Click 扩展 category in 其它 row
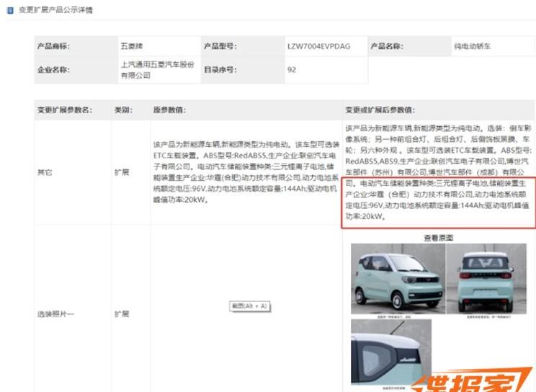Image resolution: width=536 pixels, height=392 pixels. coord(122,172)
